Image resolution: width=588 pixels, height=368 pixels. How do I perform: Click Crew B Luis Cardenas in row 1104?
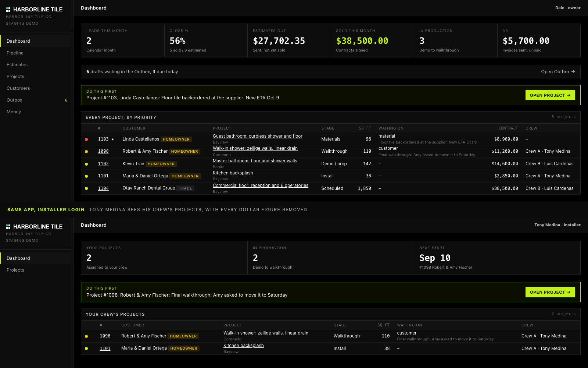tap(549, 188)
